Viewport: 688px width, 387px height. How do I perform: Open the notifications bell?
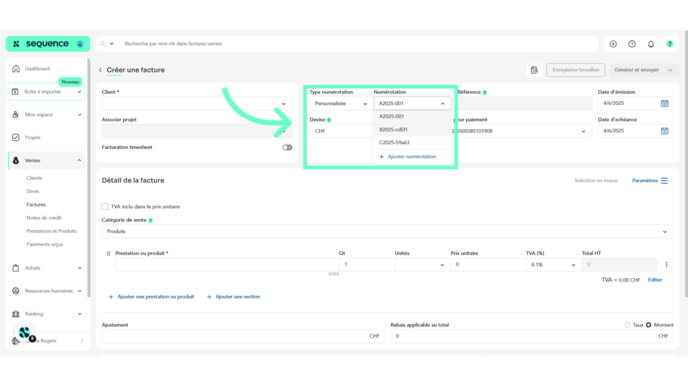[651, 44]
